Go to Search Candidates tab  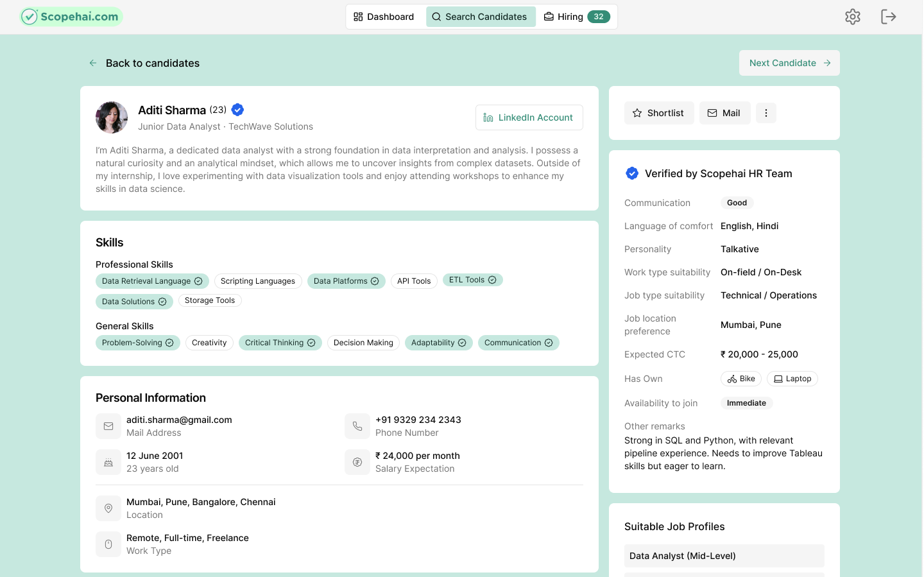(480, 17)
